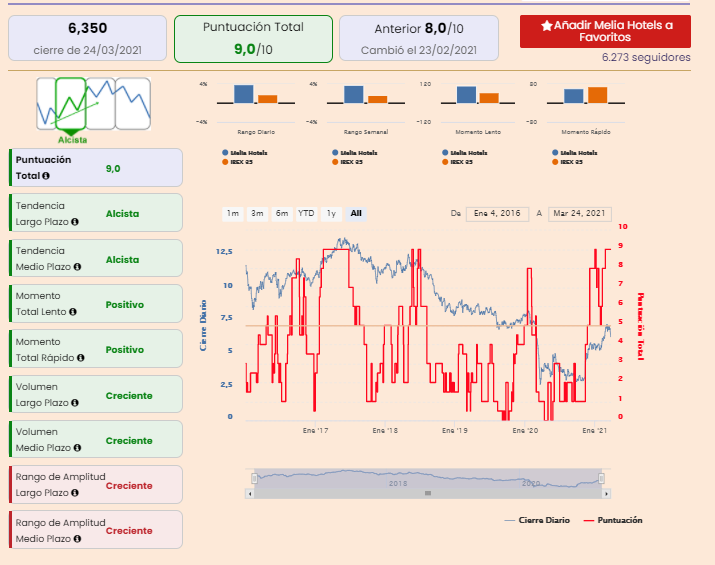
Task: Select the YTD range button
Action: click(306, 213)
